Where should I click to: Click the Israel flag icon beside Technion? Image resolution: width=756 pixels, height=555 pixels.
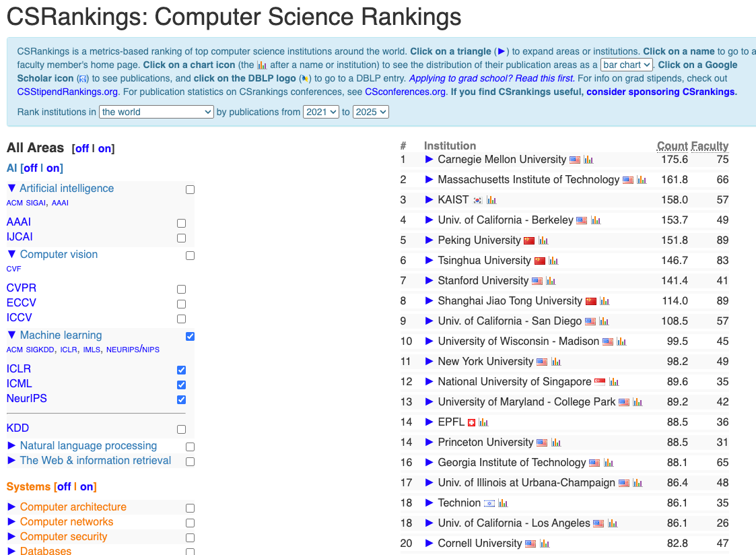pyautogui.click(x=489, y=503)
